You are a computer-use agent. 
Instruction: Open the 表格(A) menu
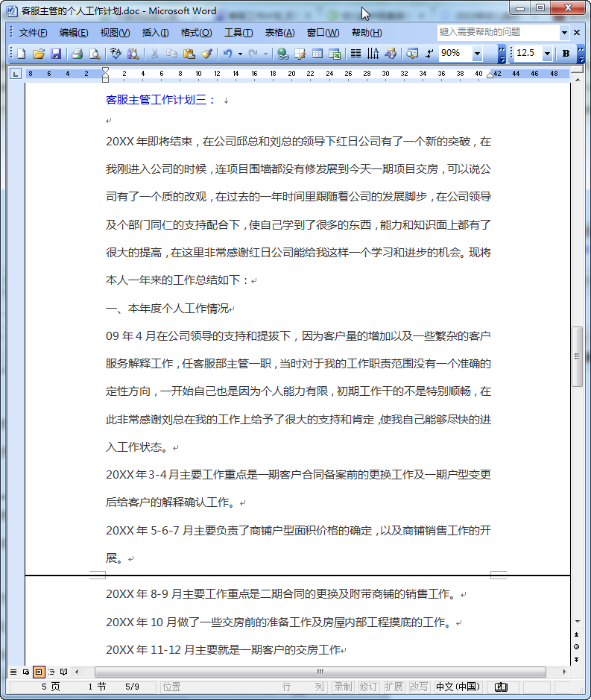pos(279,33)
